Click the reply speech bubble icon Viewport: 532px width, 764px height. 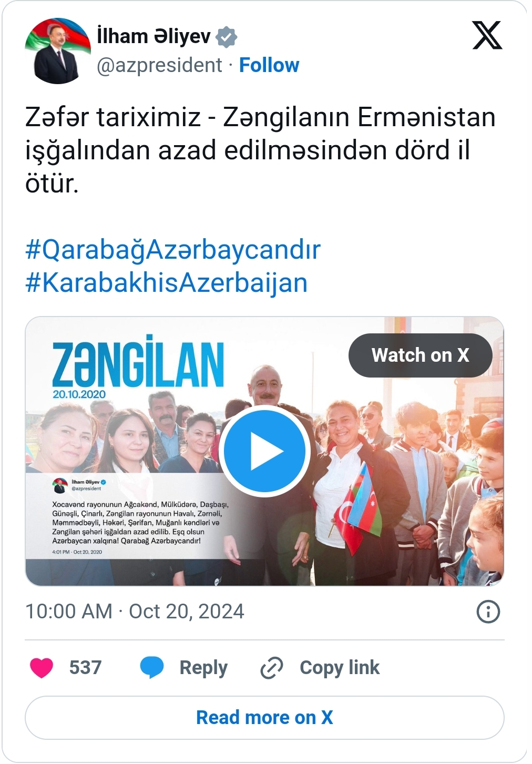152,668
